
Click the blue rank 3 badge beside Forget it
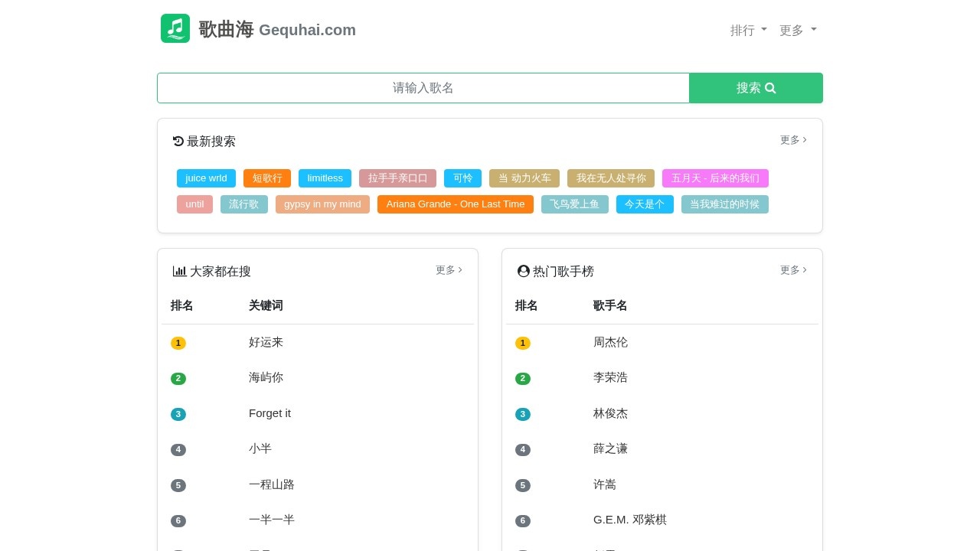178,414
